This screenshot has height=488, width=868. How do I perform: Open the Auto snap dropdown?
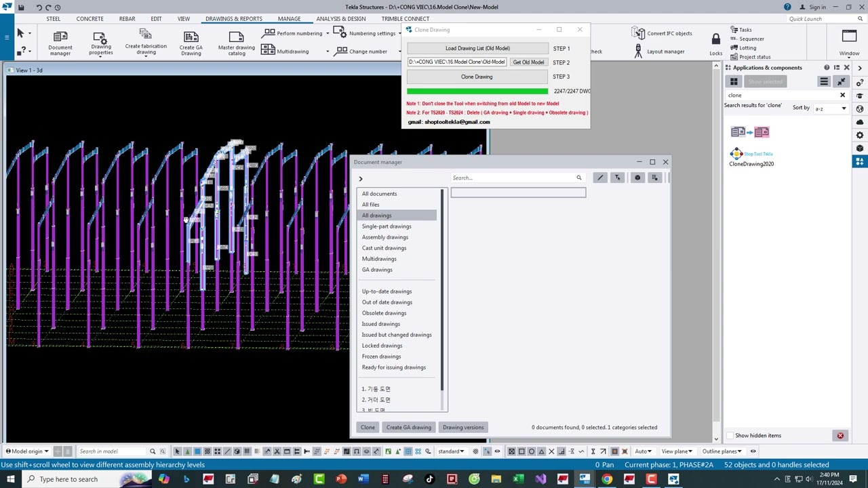click(644, 451)
